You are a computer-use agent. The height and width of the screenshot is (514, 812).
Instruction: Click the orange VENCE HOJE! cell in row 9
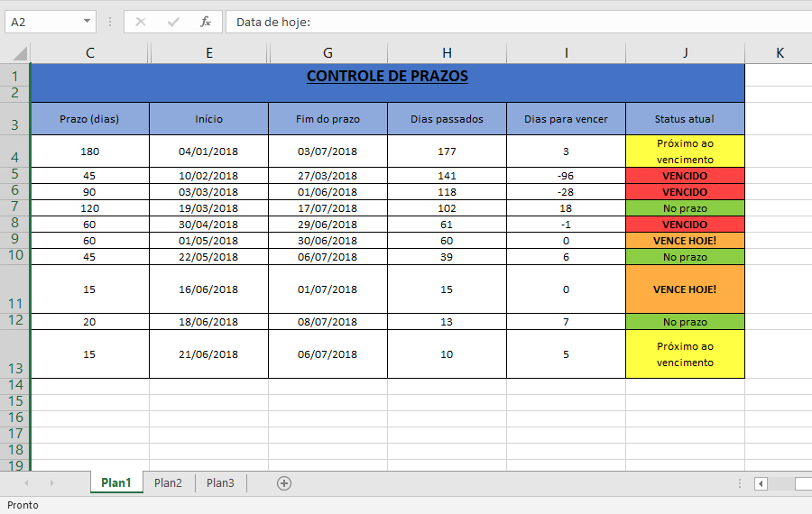[x=685, y=241]
